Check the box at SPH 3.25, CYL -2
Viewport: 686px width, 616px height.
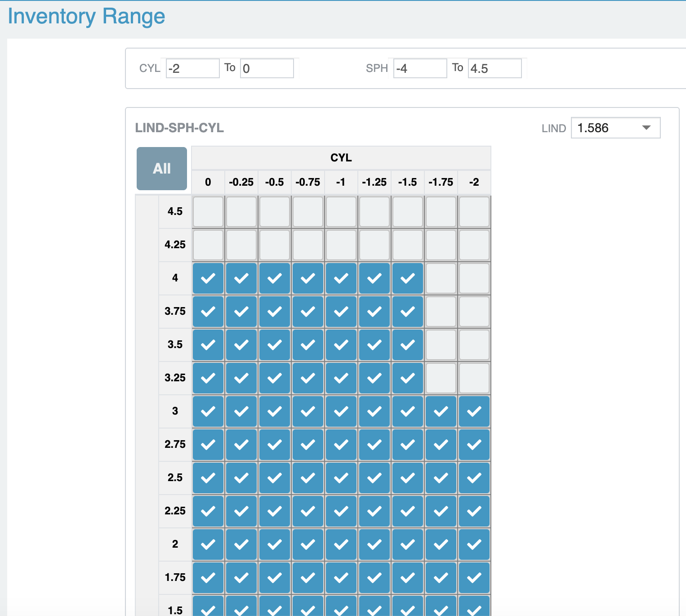[474, 378]
